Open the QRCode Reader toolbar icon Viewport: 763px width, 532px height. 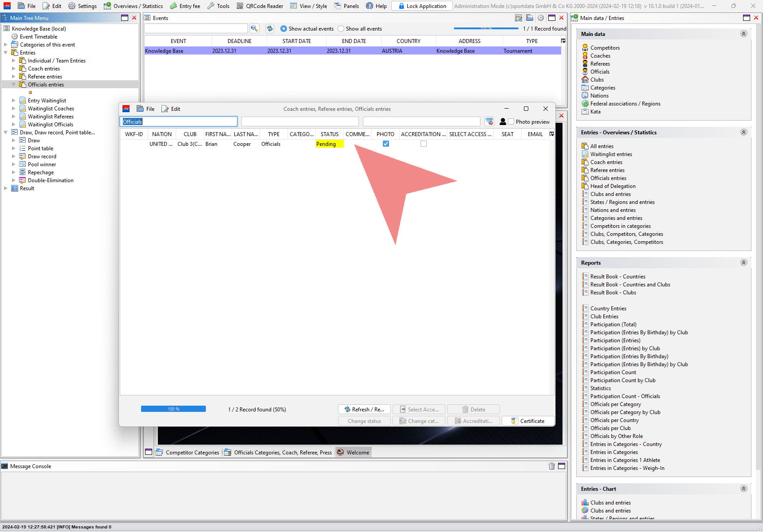coord(240,6)
